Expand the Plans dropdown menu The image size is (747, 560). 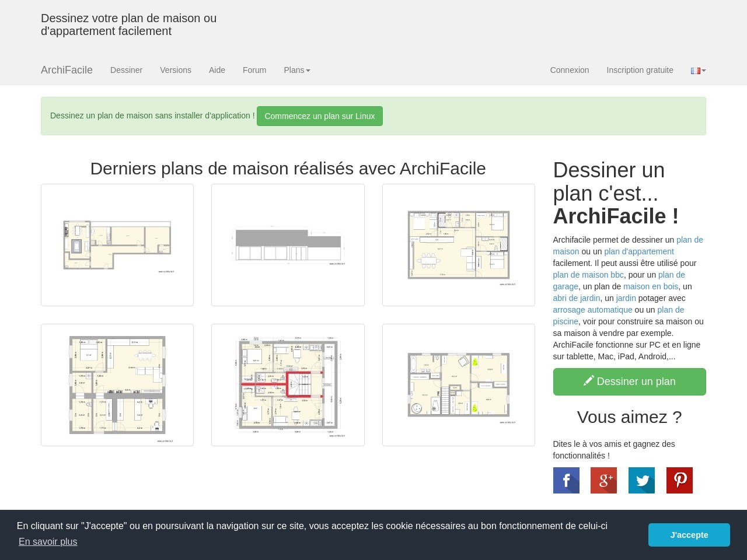tap(297, 70)
